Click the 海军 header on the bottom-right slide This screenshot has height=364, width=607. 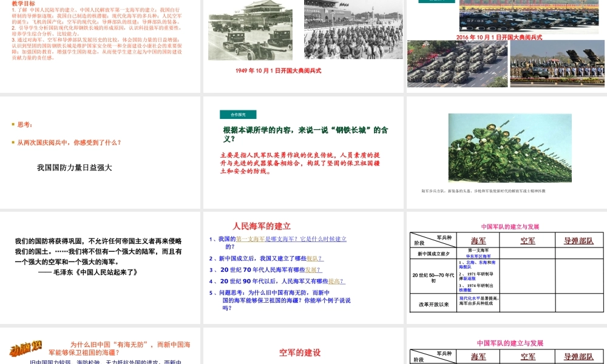[478, 357]
